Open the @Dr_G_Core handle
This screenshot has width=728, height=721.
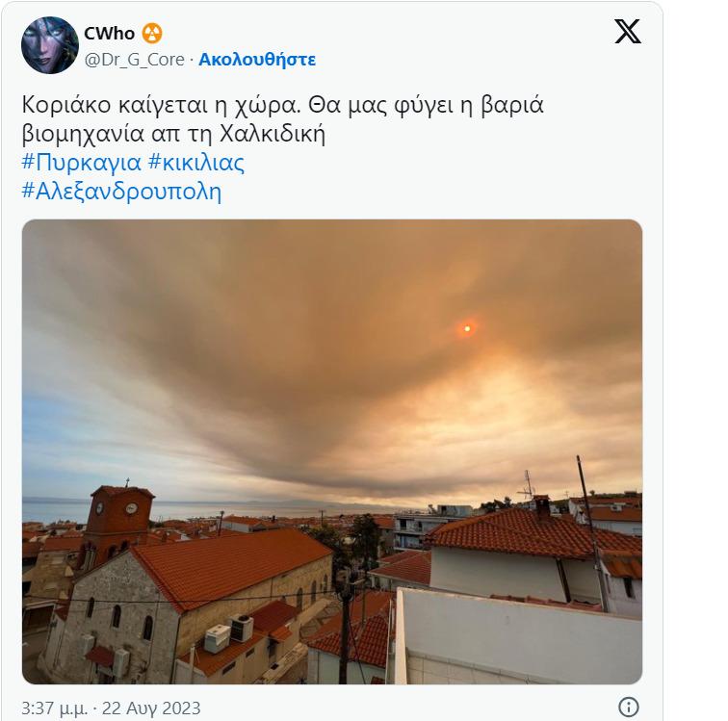pos(134,60)
